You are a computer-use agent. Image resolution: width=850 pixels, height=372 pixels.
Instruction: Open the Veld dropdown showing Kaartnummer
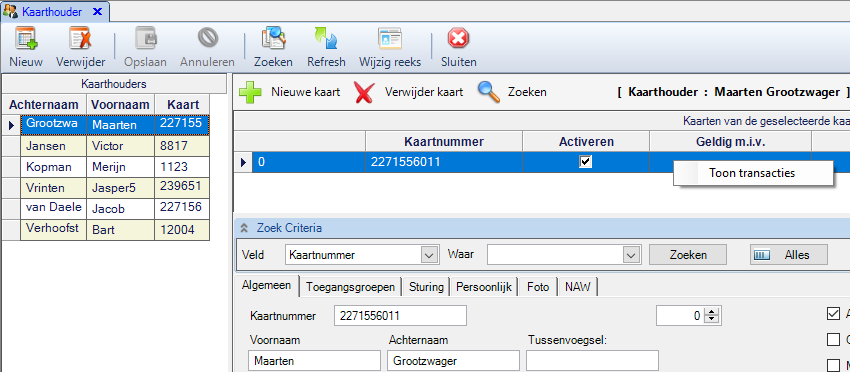tap(430, 254)
